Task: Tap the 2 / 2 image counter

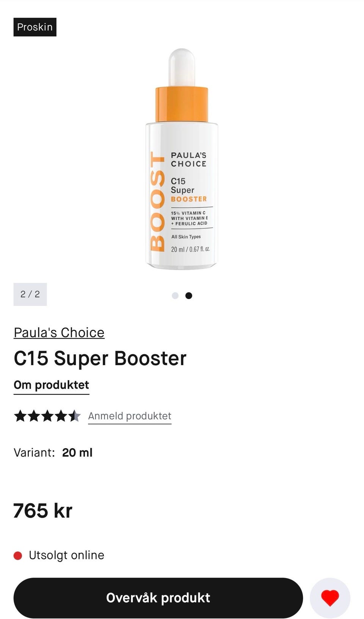Action: (30, 294)
